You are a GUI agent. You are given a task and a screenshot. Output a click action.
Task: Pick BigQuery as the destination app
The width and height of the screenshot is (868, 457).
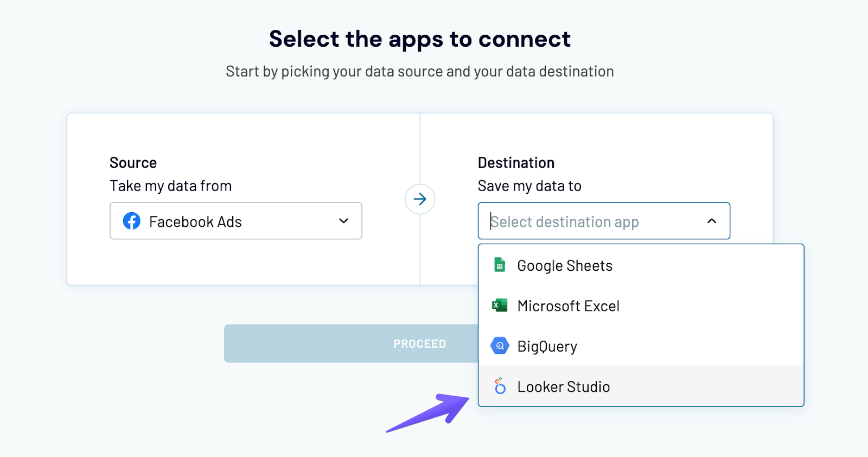pos(547,346)
